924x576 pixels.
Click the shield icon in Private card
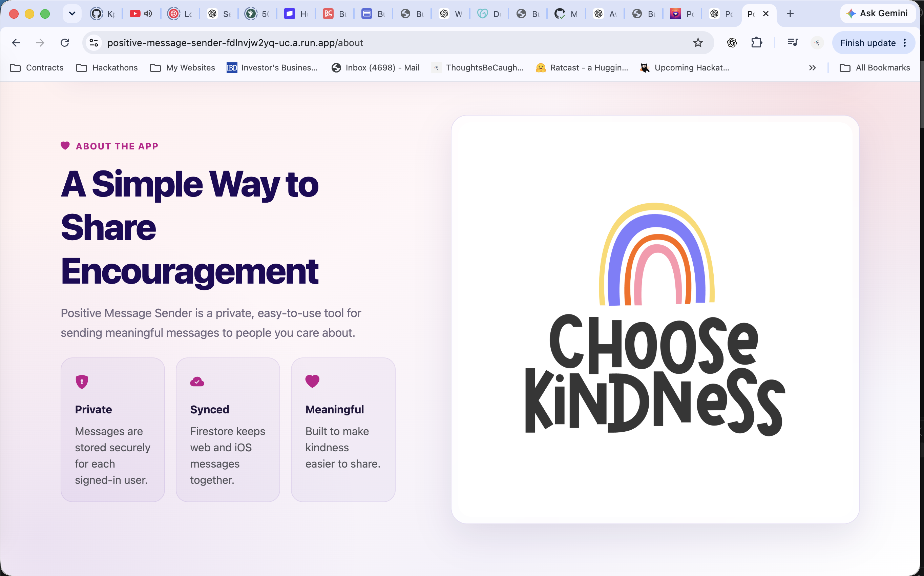point(82,382)
